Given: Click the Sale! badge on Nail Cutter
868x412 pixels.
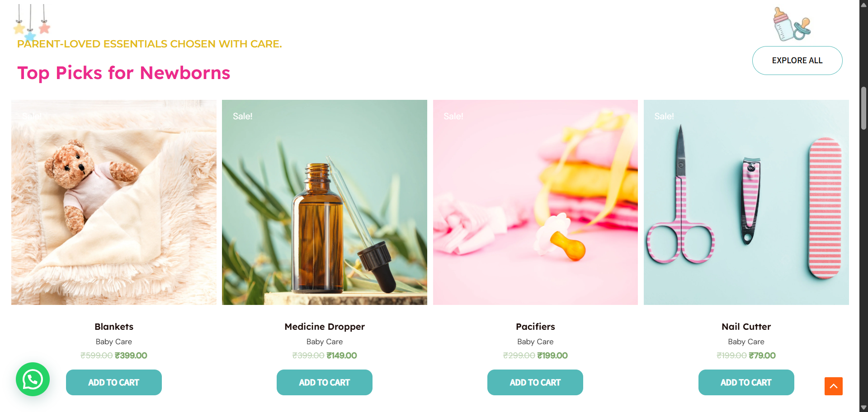Looking at the screenshot, I should pos(664,116).
